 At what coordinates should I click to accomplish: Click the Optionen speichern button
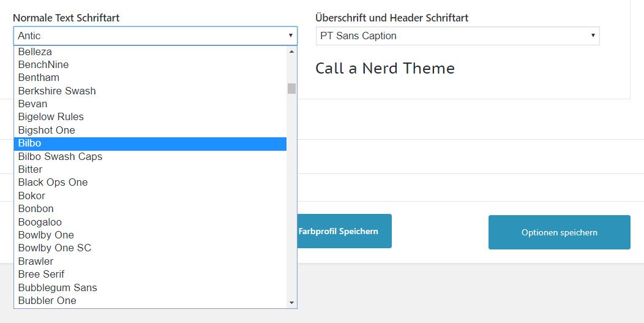click(x=559, y=232)
